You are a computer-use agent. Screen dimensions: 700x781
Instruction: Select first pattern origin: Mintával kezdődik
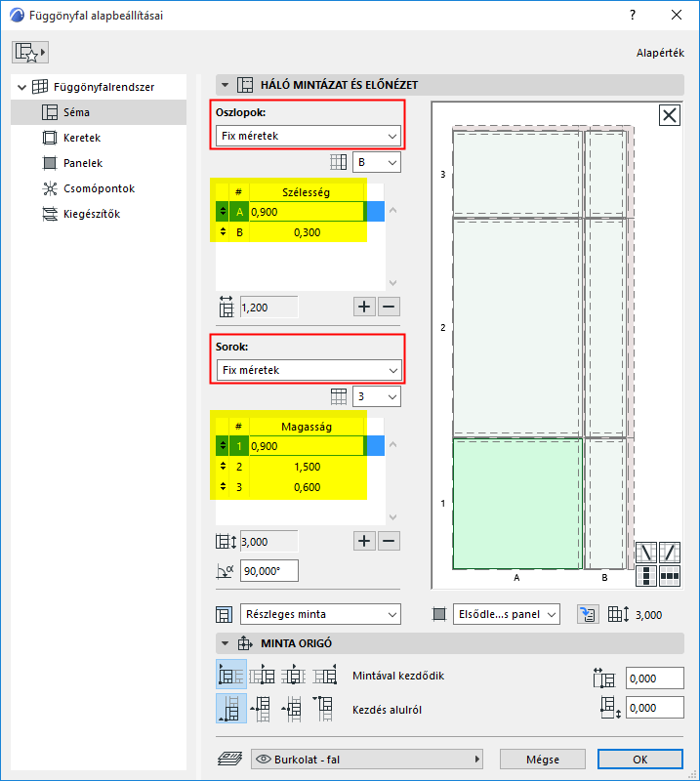(231, 676)
